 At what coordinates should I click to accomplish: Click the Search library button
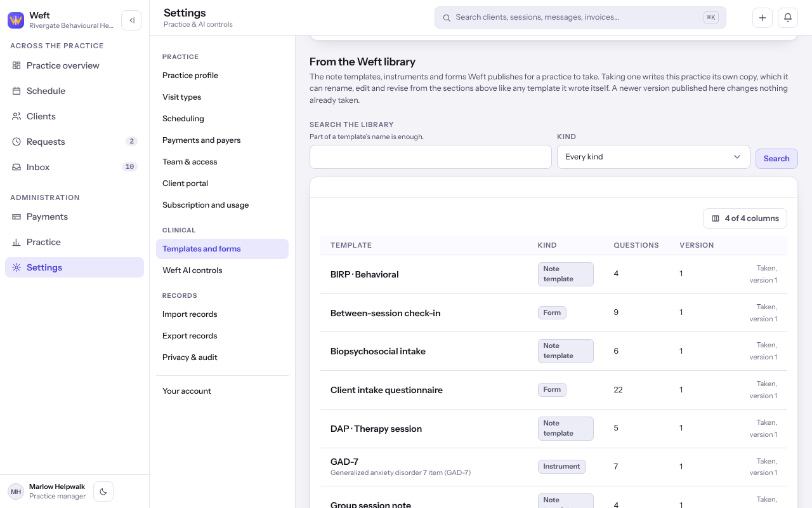click(x=776, y=159)
